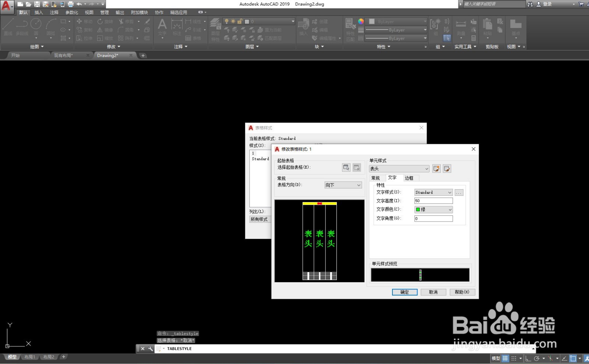This screenshot has width=589, height=364.
Task: Click the 布局2 layout tab
Action: 49,357
